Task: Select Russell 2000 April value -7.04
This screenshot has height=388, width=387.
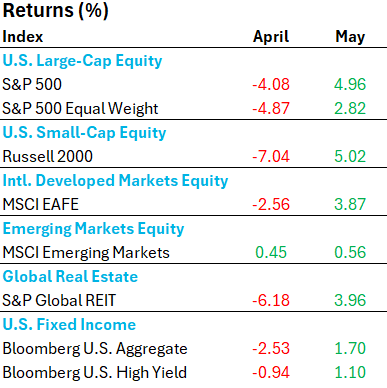Action: click(271, 156)
